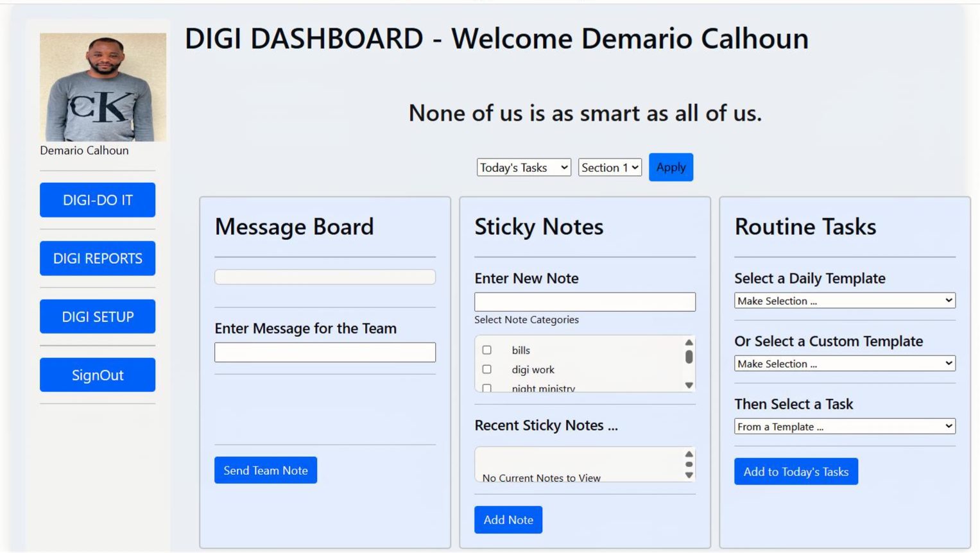This screenshot has width=980, height=553.
Task: Click the Message Board display box
Action: [325, 277]
